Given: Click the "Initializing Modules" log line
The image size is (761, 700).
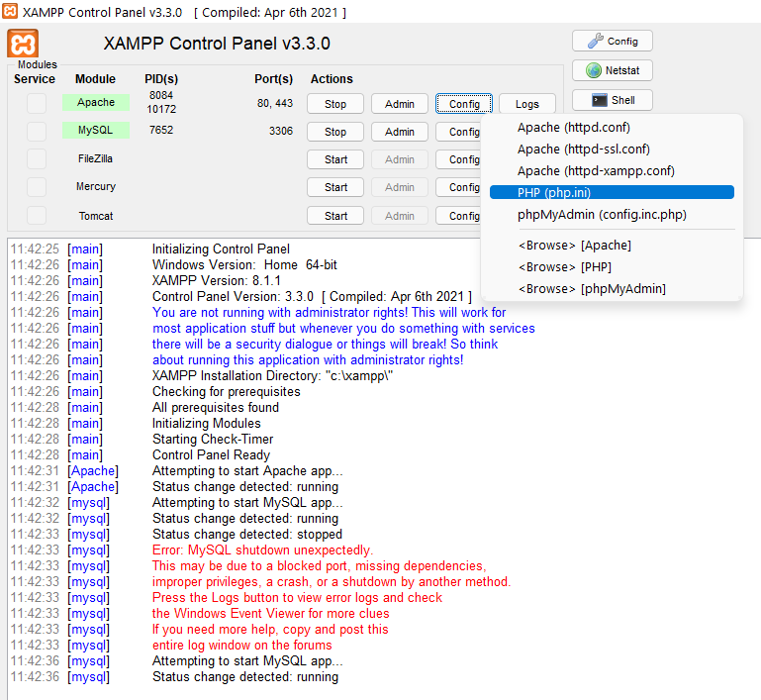Looking at the screenshot, I should pos(206,424).
